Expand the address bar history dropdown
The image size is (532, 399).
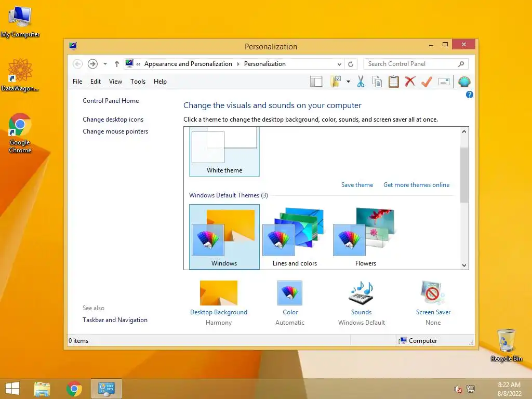339,64
